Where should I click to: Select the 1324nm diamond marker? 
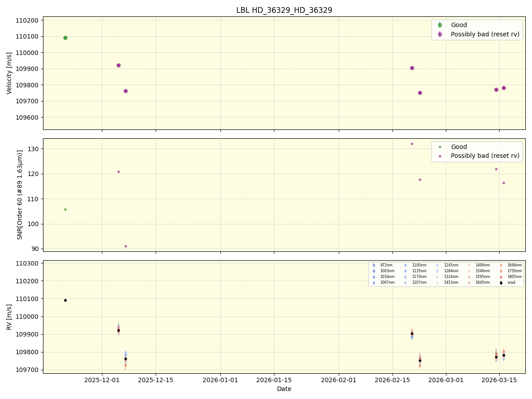pyautogui.click(x=437, y=276)
